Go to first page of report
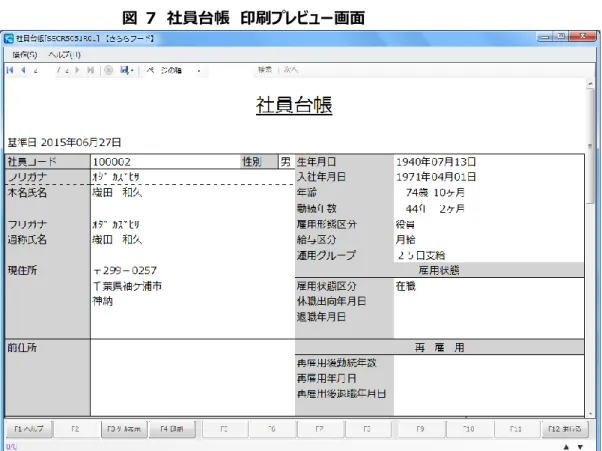Screen dimensions: 602x451 tap(10, 70)
